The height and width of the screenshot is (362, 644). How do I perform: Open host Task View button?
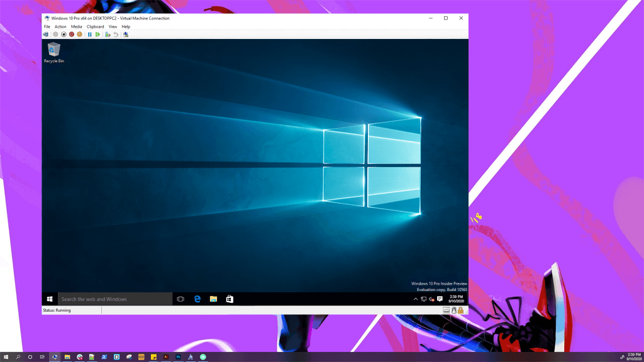42,357
